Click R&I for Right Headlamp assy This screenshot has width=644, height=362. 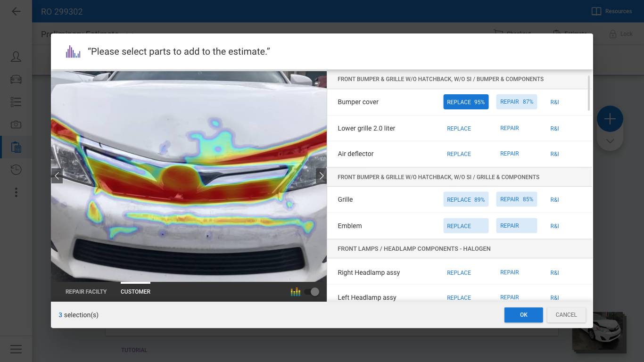[554, 273]
